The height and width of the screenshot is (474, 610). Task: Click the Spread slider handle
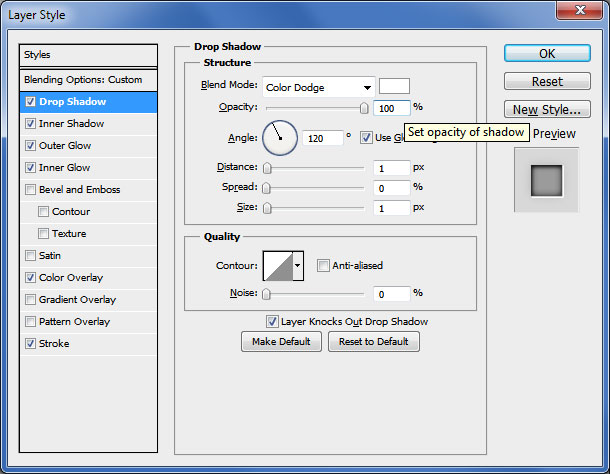(x=266, y=188)
